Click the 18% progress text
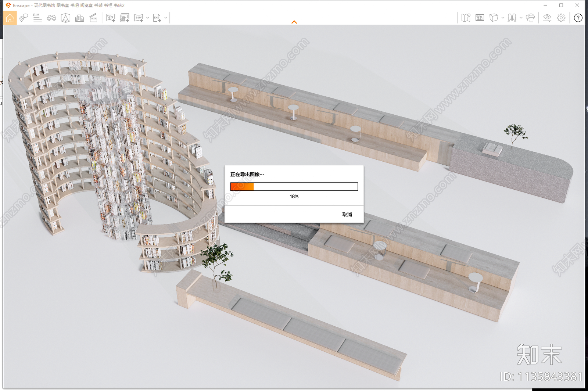Screen dimensions: 588x391 point(294,197)
